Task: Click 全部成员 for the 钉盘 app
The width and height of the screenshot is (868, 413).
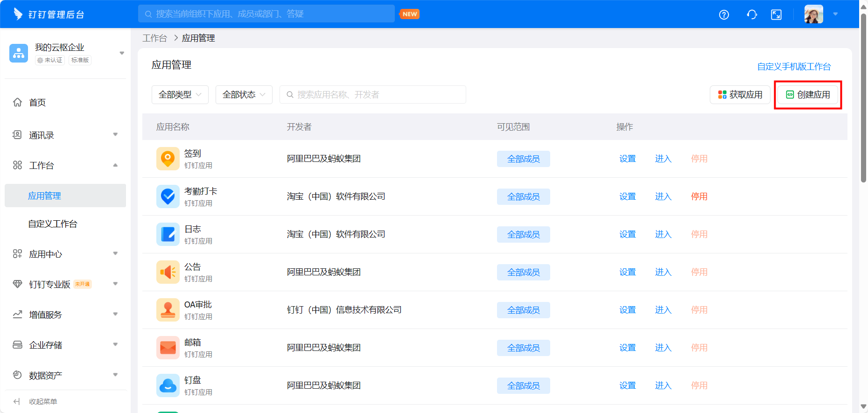Action: click(524, 385)
